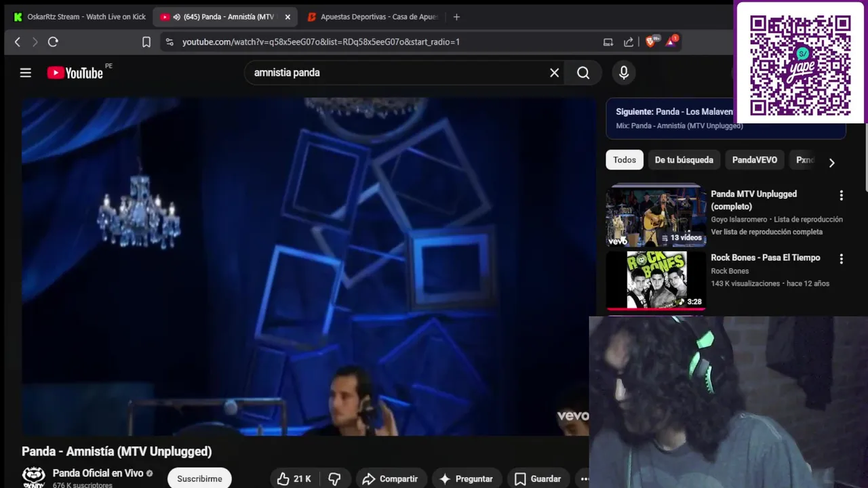The width and height of the screenshot is (868, 488).
Task: Click the vevo watermark in video
Action: [573, 415]
